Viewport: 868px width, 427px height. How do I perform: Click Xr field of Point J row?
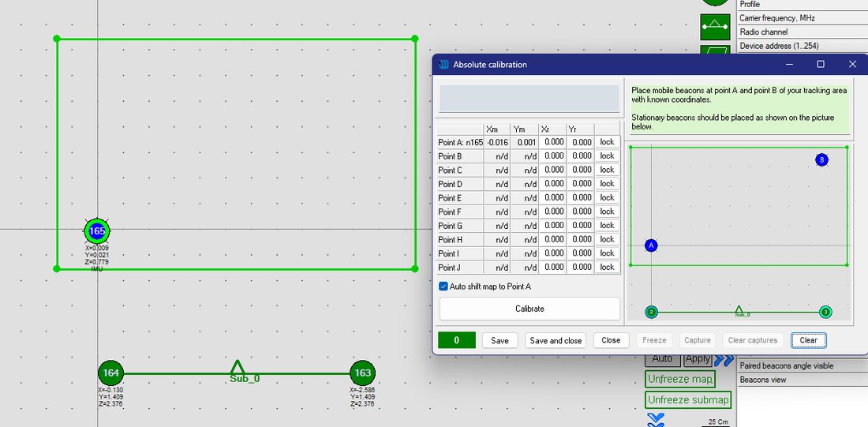[x=552, y=267]
